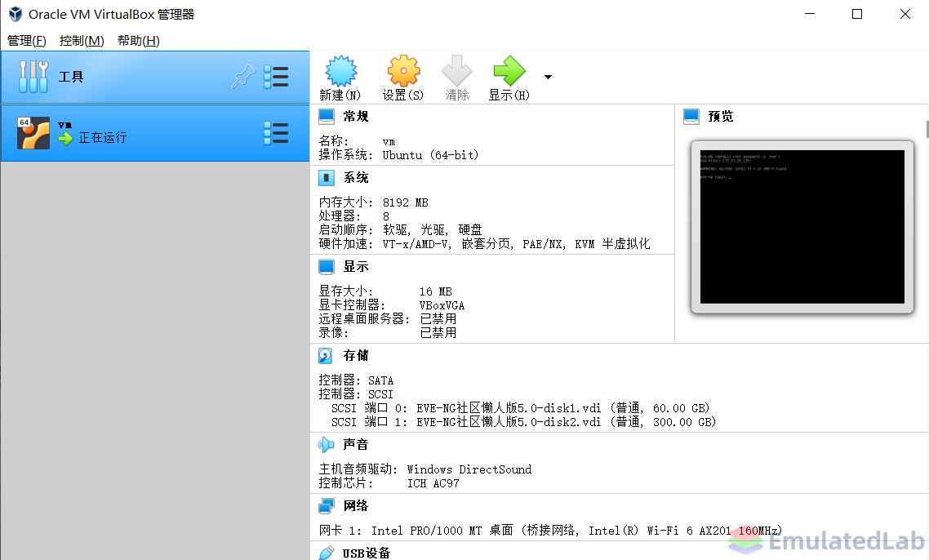
Task: Click the Tools (工具) wrench icon
Action: [x=33, y=77]
